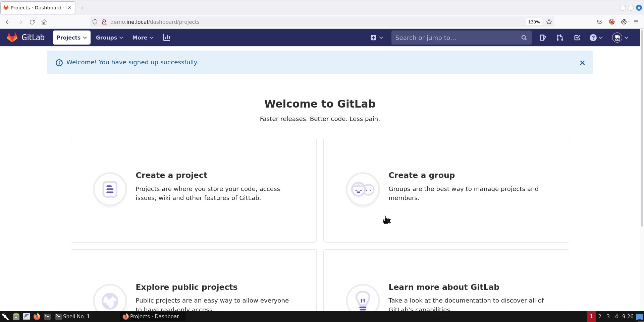The width and height of the screenshot is (644, 322).
Task: Launch the text editor taskbar icon
Action: point(26,317)
